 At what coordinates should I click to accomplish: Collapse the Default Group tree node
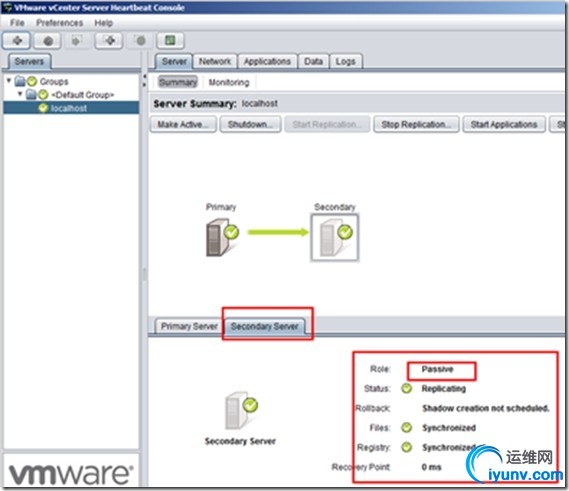(20, 94)
